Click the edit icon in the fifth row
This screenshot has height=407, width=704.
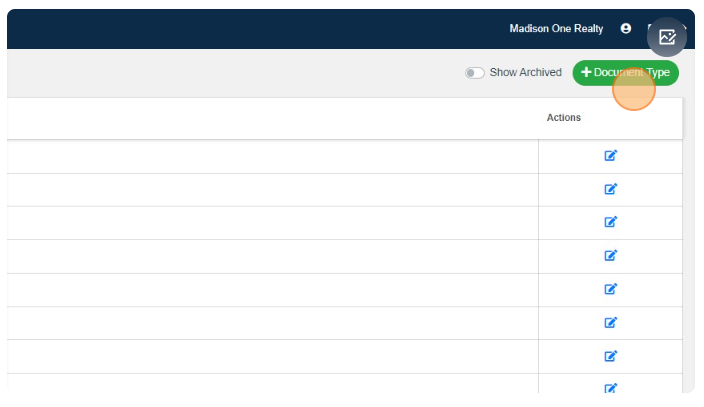point(611,289)
